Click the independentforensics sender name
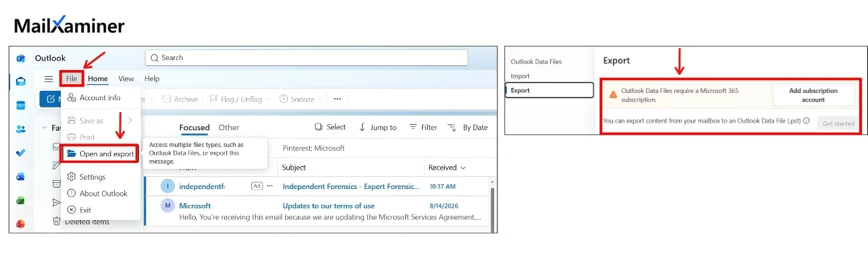 202,186
